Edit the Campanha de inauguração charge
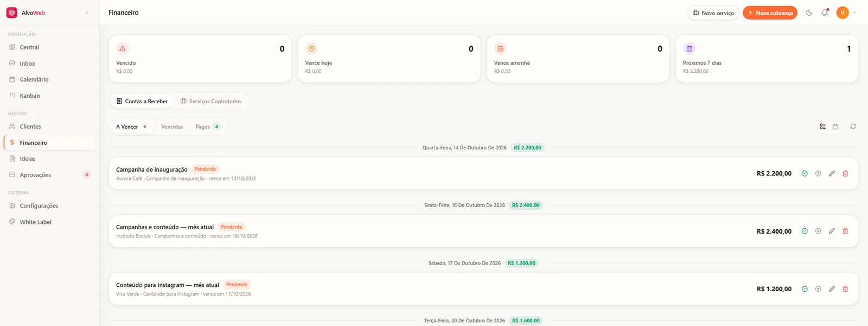Image resolution: width=868 pixels, height=326 pixels. click(x=832, y=173)
